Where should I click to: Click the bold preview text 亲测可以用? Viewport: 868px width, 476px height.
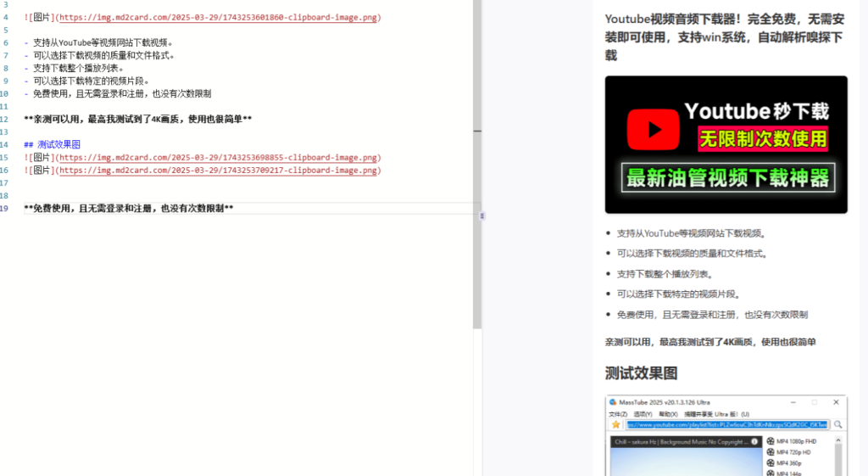point(710,342)
